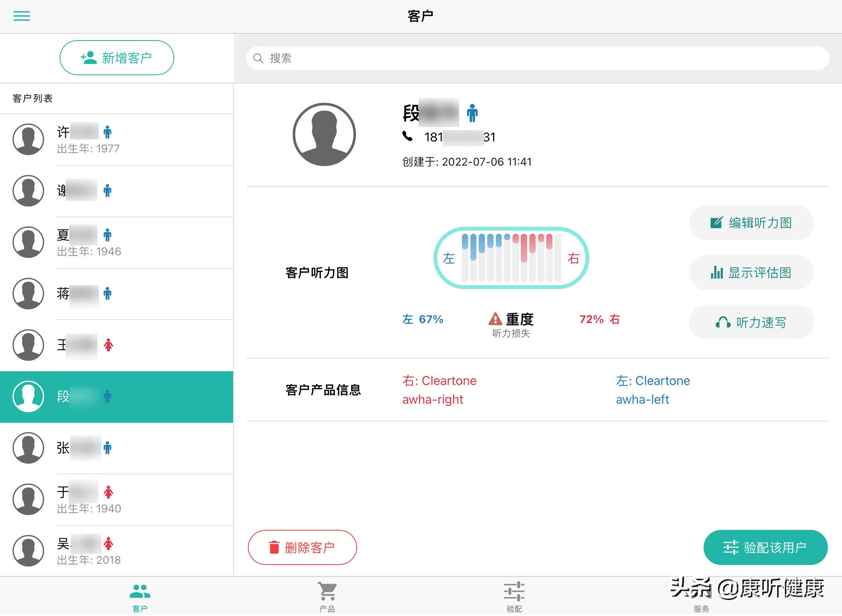Select the 听力速写 headphone icon
This screenshot has width=842, height=616.
pos(723,322)
